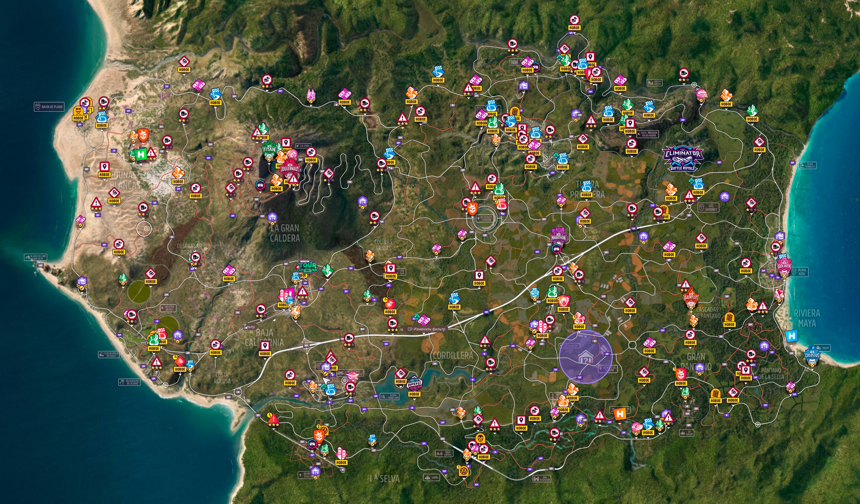Screen dimensions: 860x504
Task: Select the Pantano de la Selva region name
Action: [771, 373]
